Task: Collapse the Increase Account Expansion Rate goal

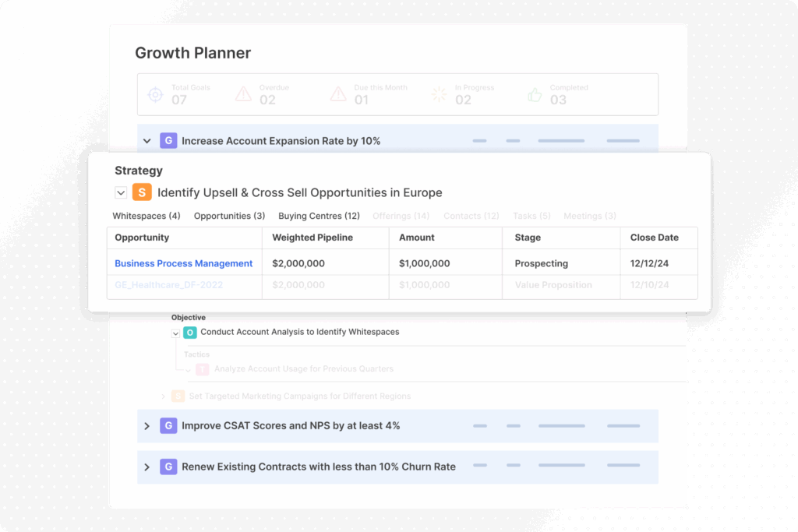Action: (147, 141)
